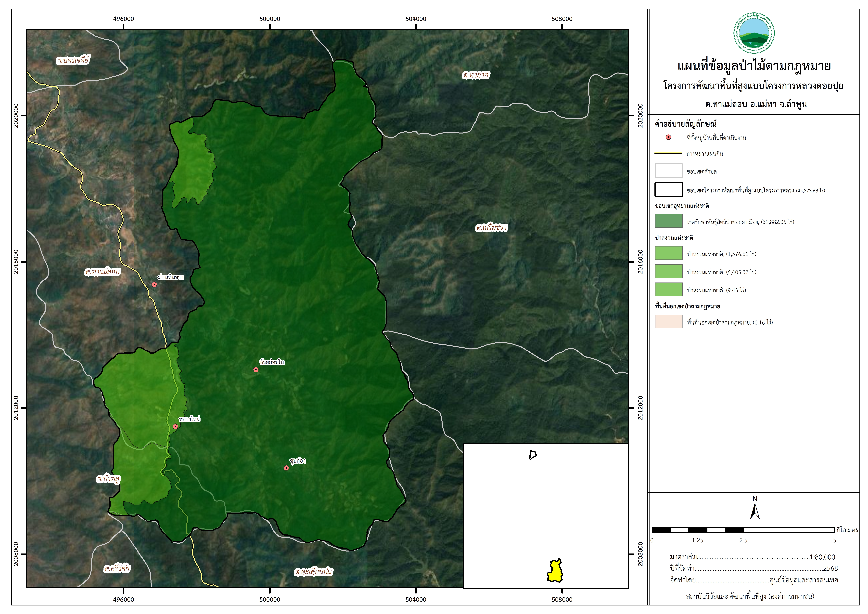Click the 2.5 tick value under the scale bar
Image resolution: width=868 pixels, height=614 pixels.
point(743,540)
